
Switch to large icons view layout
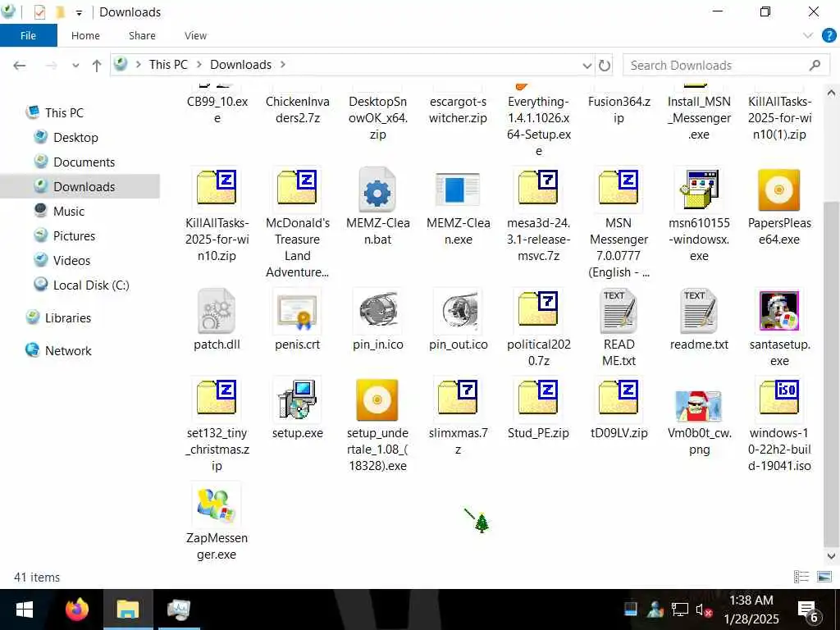coord(824,577)
